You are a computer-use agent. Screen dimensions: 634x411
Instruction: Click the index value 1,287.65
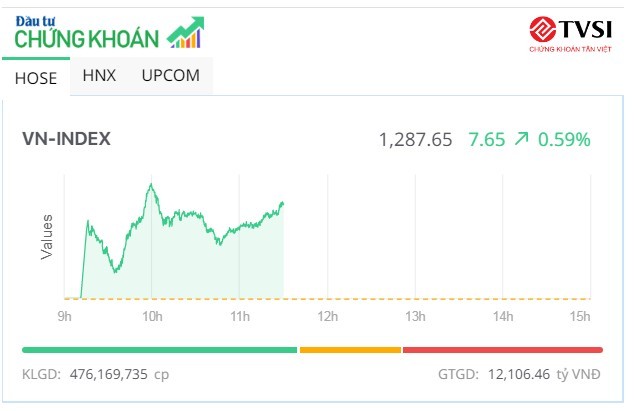[x=416, y=140]
